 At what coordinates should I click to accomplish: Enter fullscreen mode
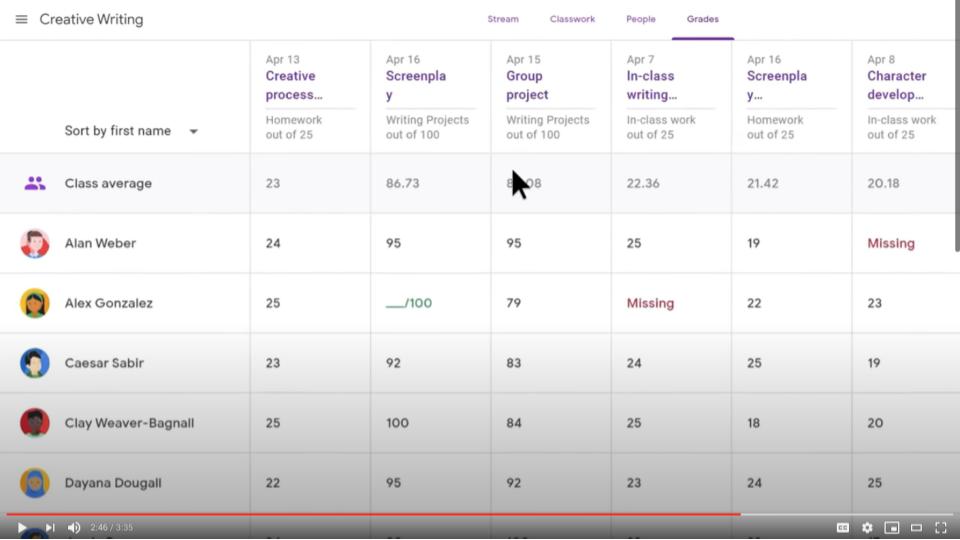click(940, 527)
